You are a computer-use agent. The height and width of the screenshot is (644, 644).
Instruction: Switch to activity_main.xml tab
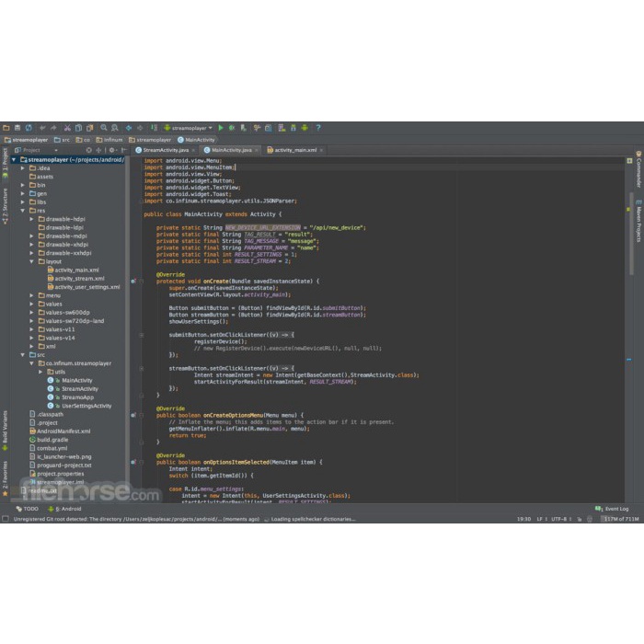coord(295,150)
